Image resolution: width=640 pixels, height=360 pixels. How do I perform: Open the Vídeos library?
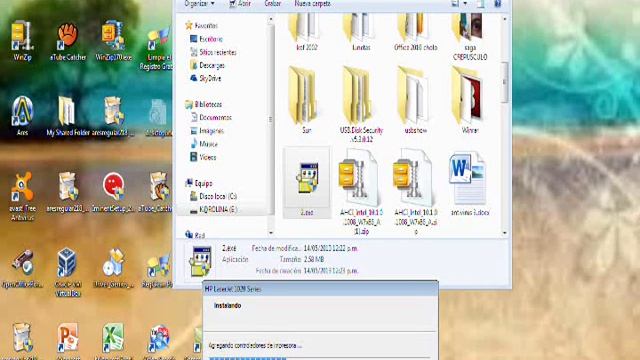click(x=203, y=157)
